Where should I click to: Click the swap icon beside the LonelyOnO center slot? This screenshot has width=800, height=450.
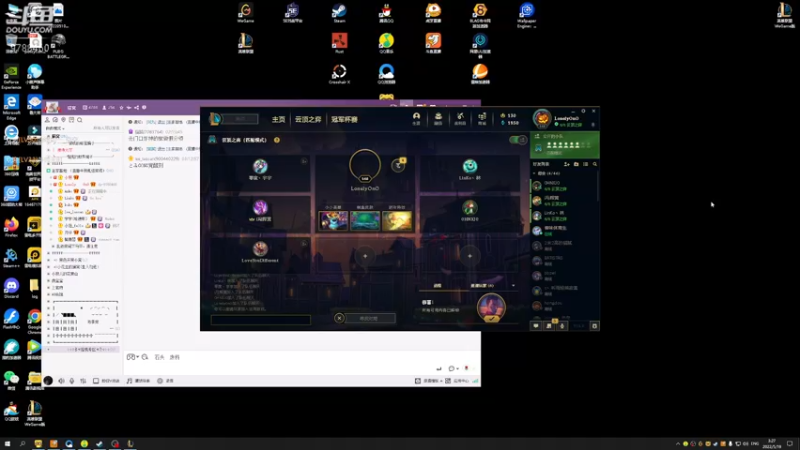(398, 165)
